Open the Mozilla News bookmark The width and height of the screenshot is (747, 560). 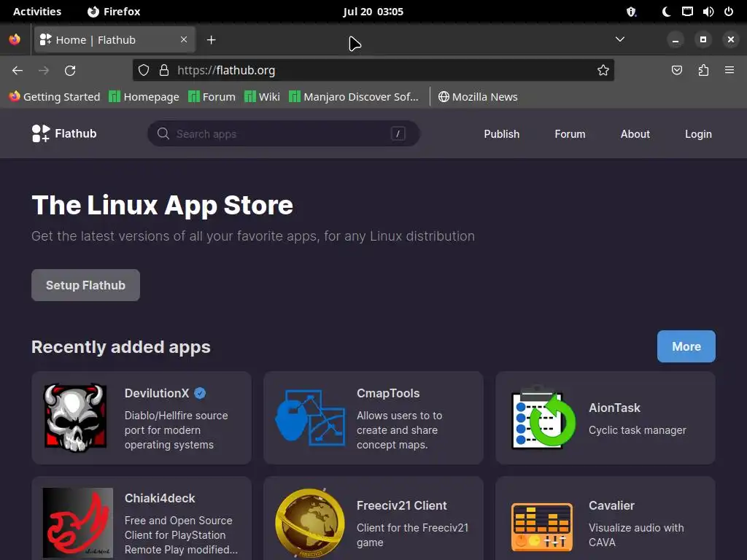click(478, 97)
